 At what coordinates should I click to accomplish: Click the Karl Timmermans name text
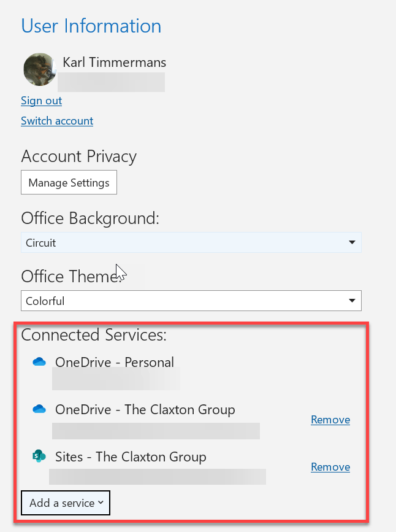[114, 63]
